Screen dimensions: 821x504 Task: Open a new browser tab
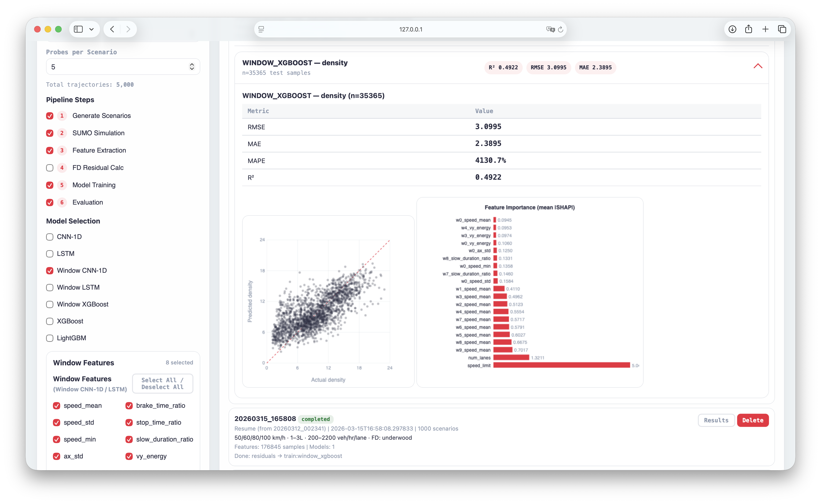click(765, 29)
